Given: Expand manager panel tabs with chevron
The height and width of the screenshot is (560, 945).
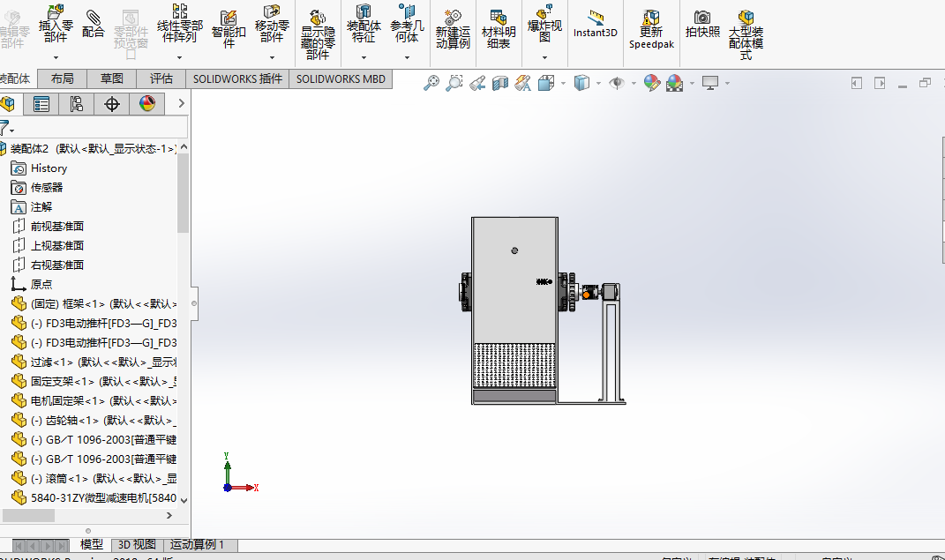Looking at the screenshot, I should pyautogui.click(x=181, y=103).
